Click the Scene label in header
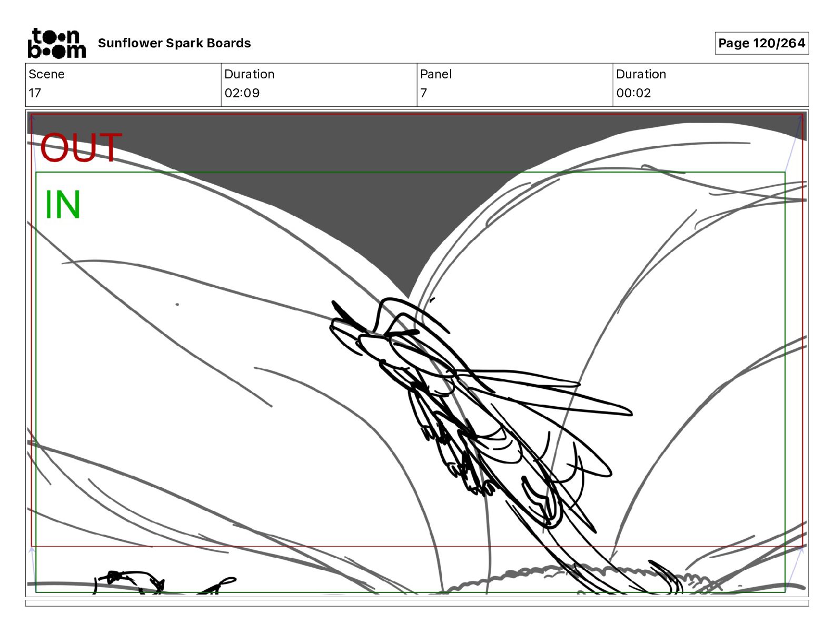The image size is (834, 644). pyautogui.click(x=46, y=74)
